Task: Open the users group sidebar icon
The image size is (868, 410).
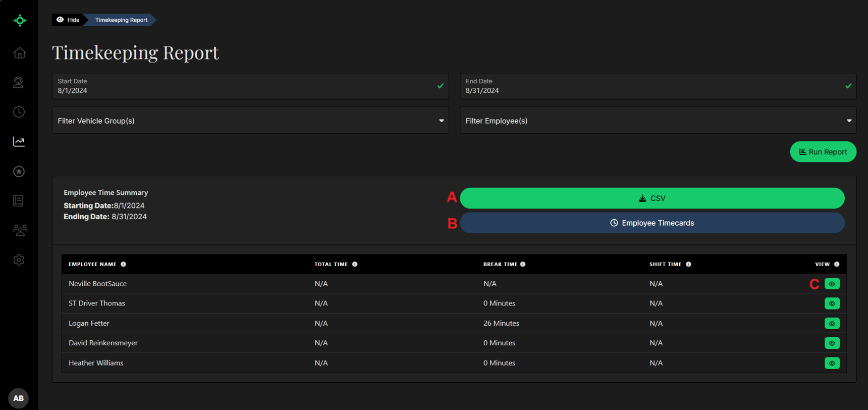Action: point(19,230)
